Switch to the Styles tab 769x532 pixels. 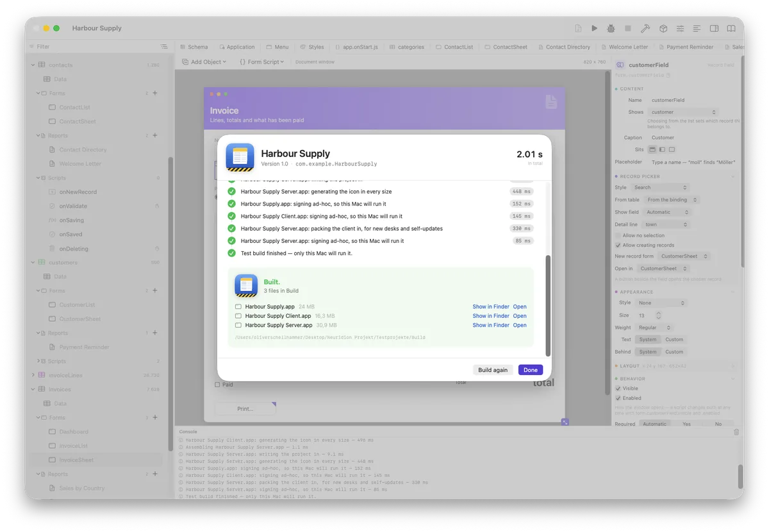click(x=312, y=47)
